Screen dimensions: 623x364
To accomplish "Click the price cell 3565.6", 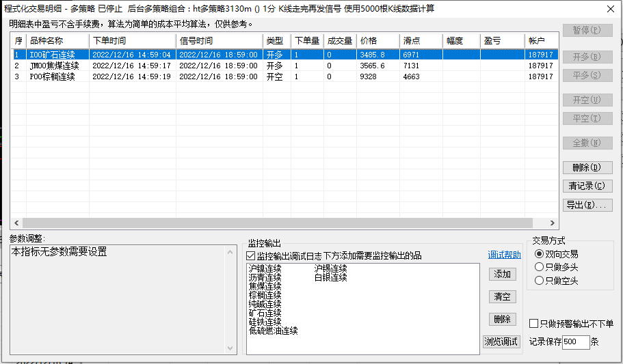I will tap(372, 66).
